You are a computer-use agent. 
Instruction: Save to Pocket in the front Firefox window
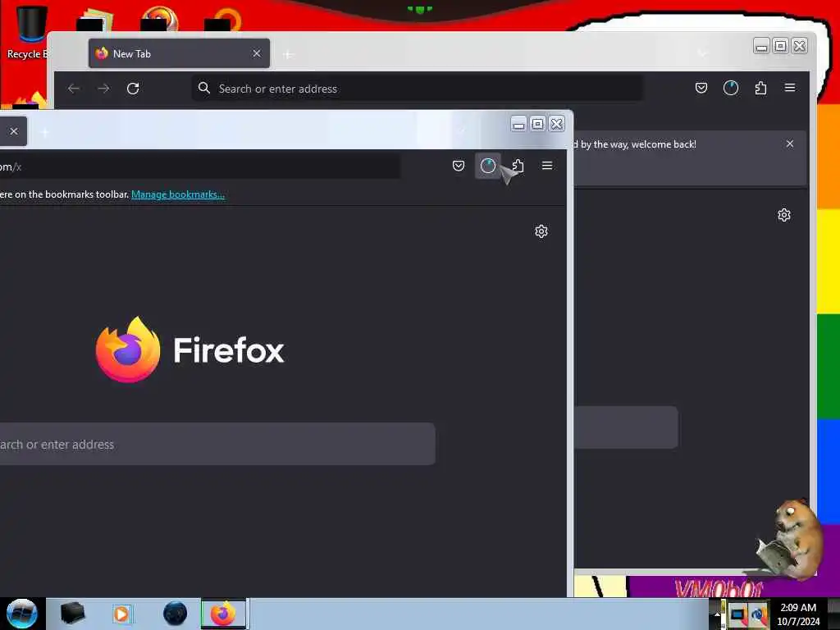click(459, 166)
